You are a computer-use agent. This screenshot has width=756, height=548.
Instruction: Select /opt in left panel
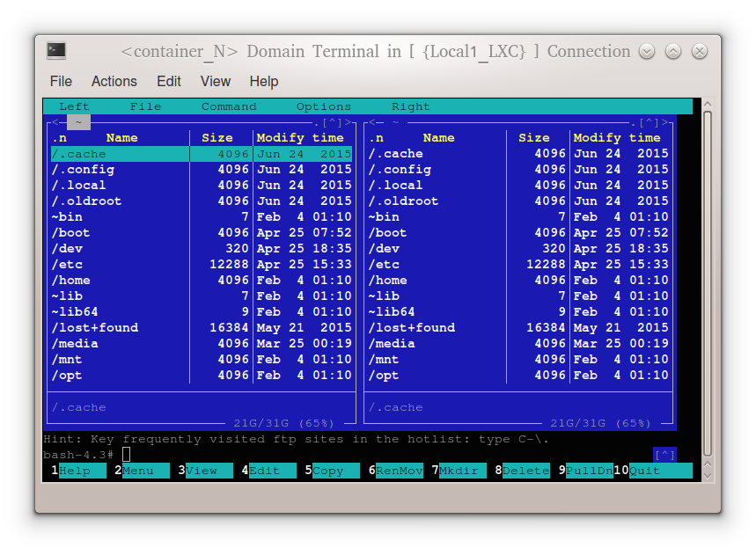pyautogui.click(x=202, y=376)
